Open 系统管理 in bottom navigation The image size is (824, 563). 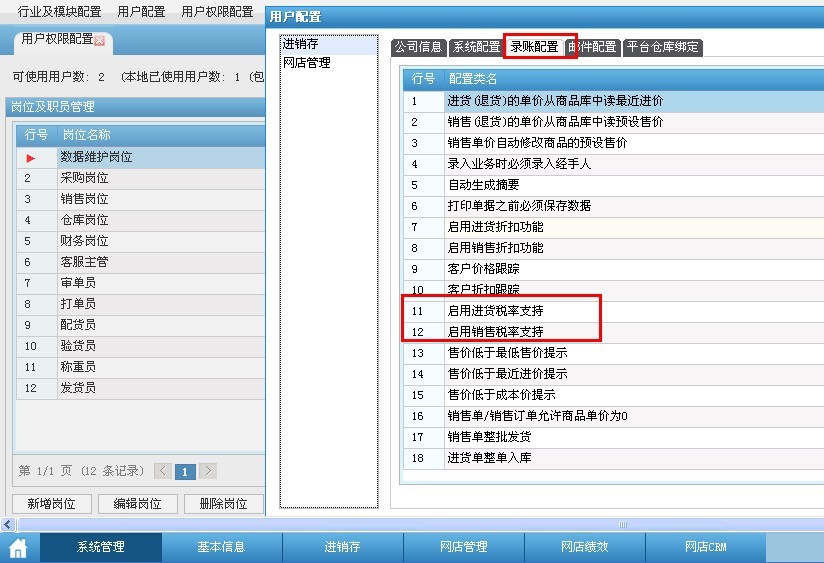tap(101, 547)
